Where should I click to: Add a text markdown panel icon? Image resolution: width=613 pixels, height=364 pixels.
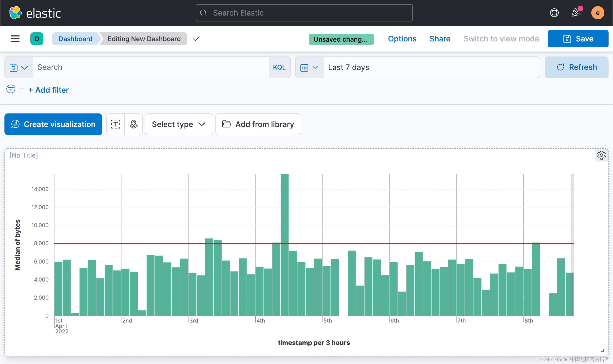[x=115, y=124]
